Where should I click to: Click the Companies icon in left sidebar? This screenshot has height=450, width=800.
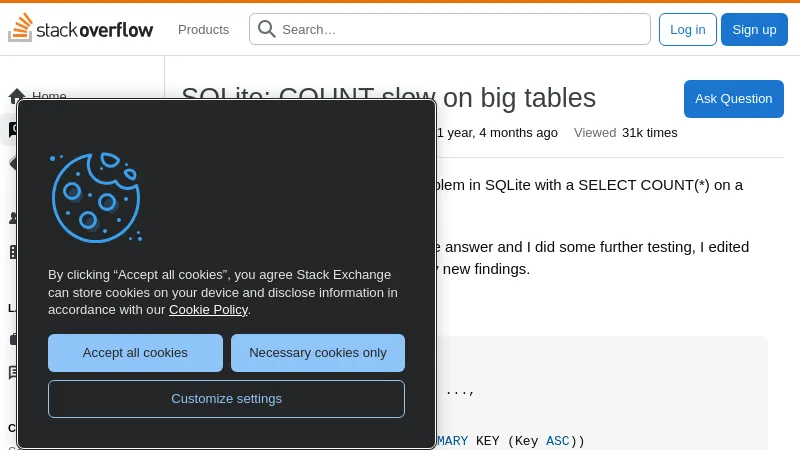click(x=11, y=252)
